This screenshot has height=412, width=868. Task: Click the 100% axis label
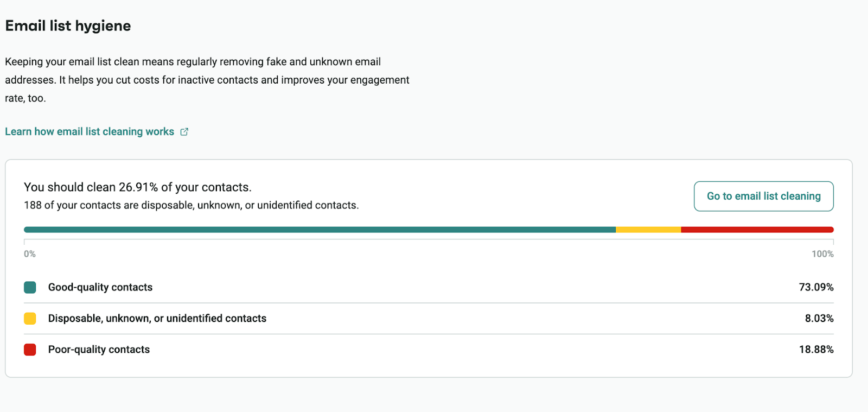[822, 254]
